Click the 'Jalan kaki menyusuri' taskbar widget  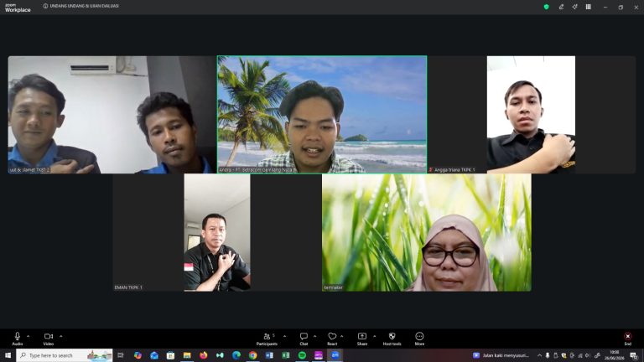click(x=501, y=355)
